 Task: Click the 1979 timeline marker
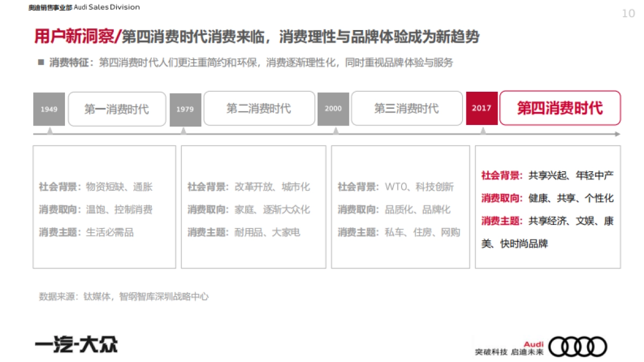[185, 109]
